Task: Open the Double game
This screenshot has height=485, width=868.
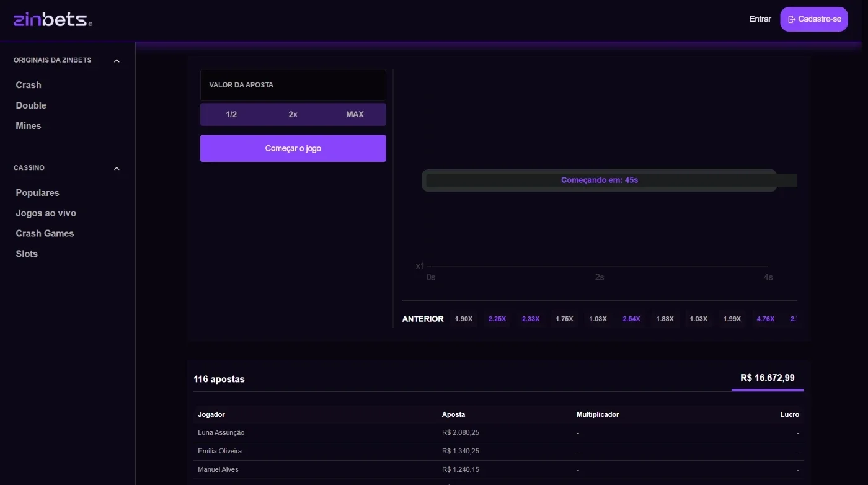Action: point(31,105)
